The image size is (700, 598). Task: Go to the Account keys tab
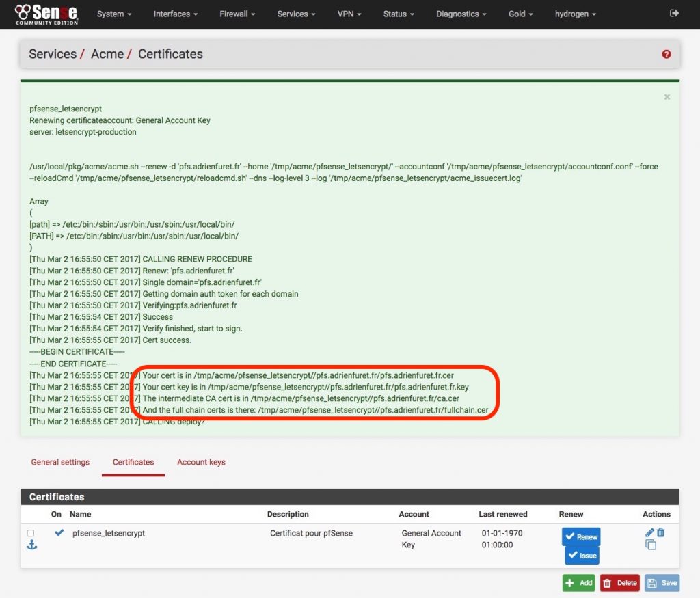coord(202,462)
